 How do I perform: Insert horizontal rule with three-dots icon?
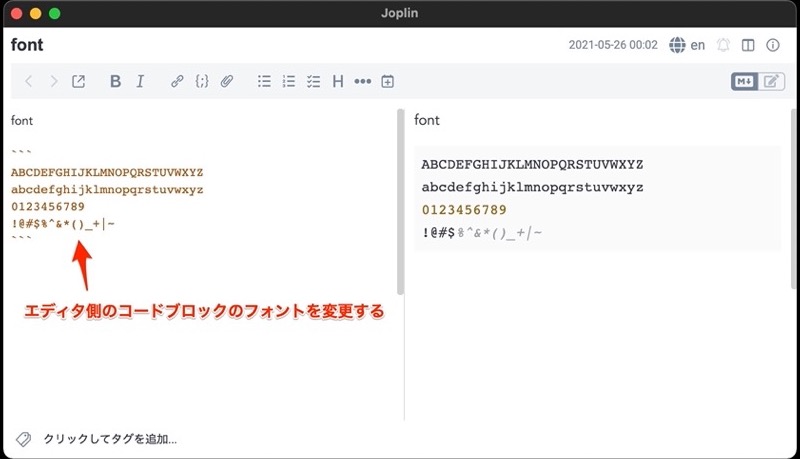point(363,81)
